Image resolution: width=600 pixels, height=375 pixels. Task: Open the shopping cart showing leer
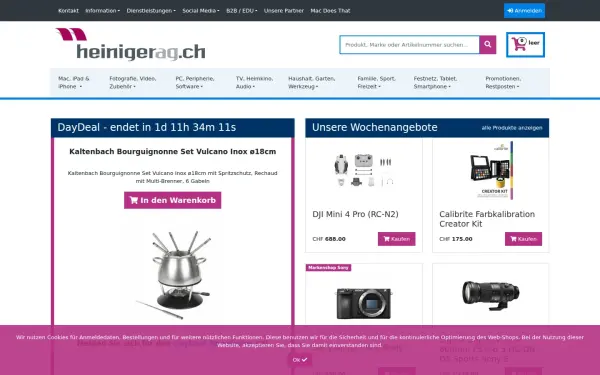click(x=525, y=45)
